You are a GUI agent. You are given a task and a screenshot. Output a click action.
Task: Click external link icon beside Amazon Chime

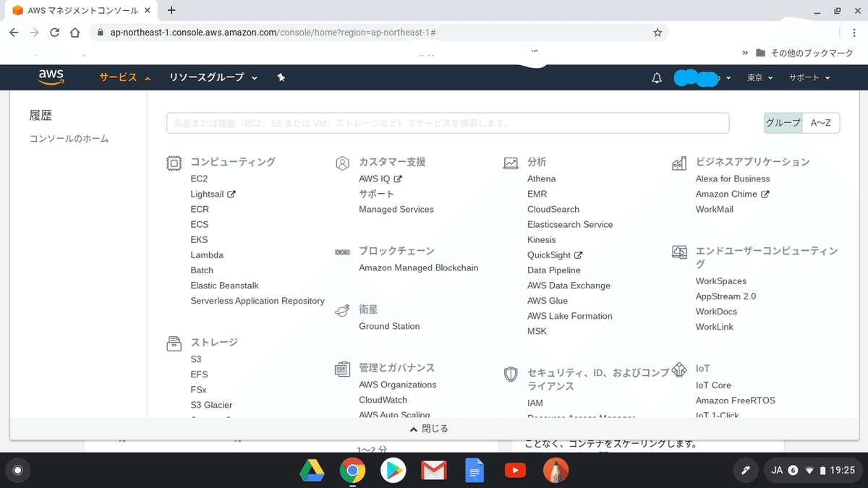[x=765, y=194]
